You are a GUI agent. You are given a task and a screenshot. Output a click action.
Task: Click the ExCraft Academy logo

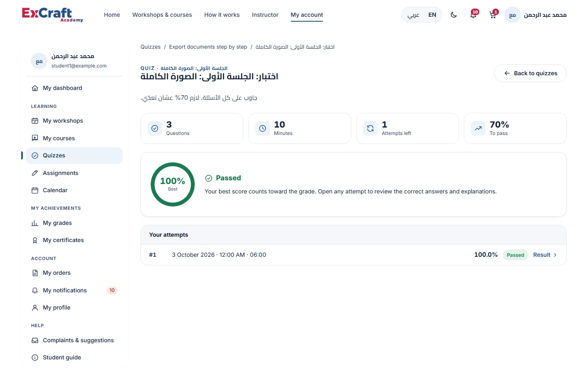pyautogui.click(x=52, y=15)
